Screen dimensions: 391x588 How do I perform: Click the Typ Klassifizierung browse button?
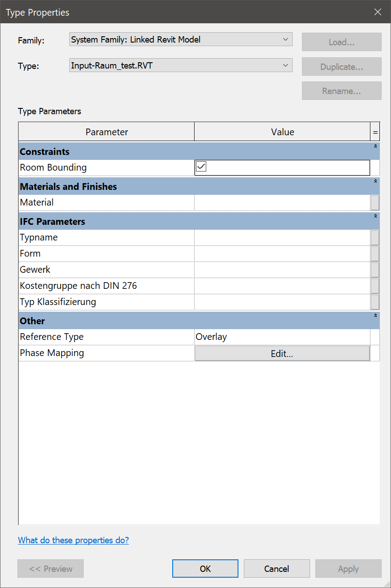375,302
